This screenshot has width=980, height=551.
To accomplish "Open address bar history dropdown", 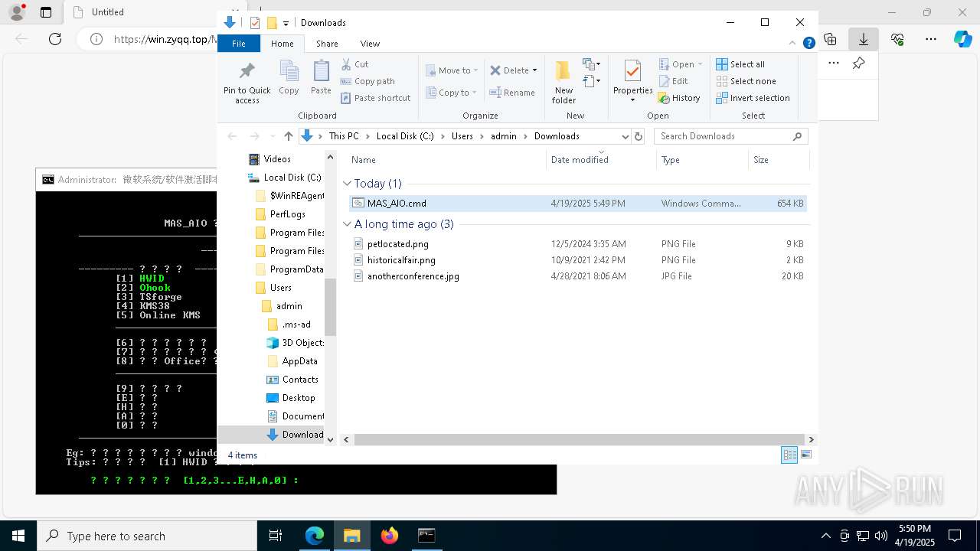I will [x=625, y=136].
